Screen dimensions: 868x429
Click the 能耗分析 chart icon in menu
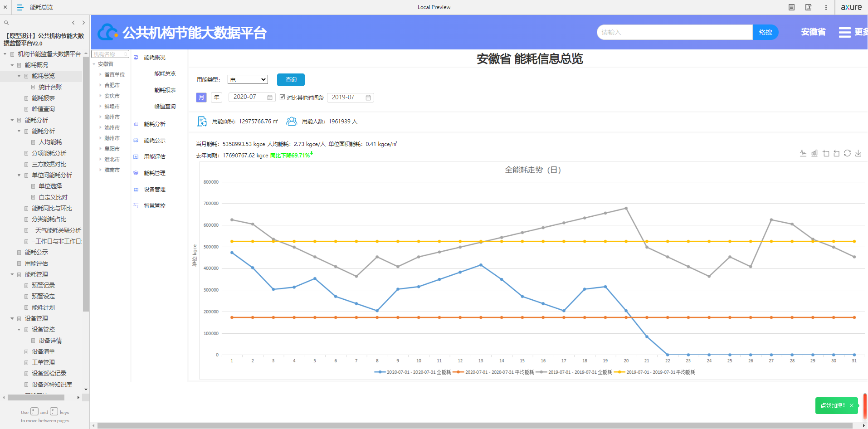(x=136, y=124)
